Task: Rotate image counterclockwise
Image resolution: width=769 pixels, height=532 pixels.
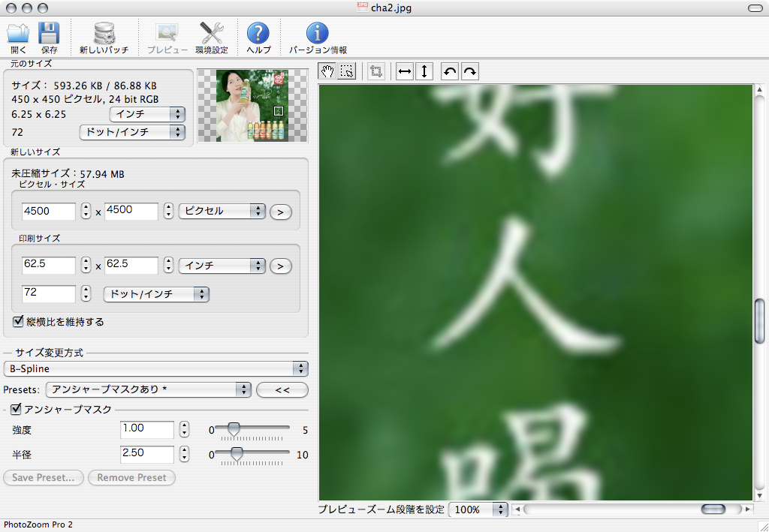Action: [450, 71]
